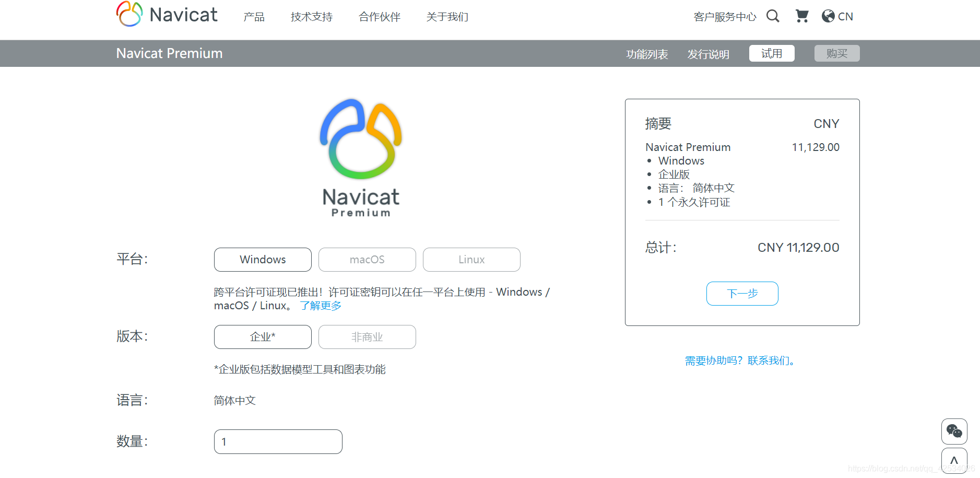
Task: Open the search magnifier icon
Action: pos(773,16)
